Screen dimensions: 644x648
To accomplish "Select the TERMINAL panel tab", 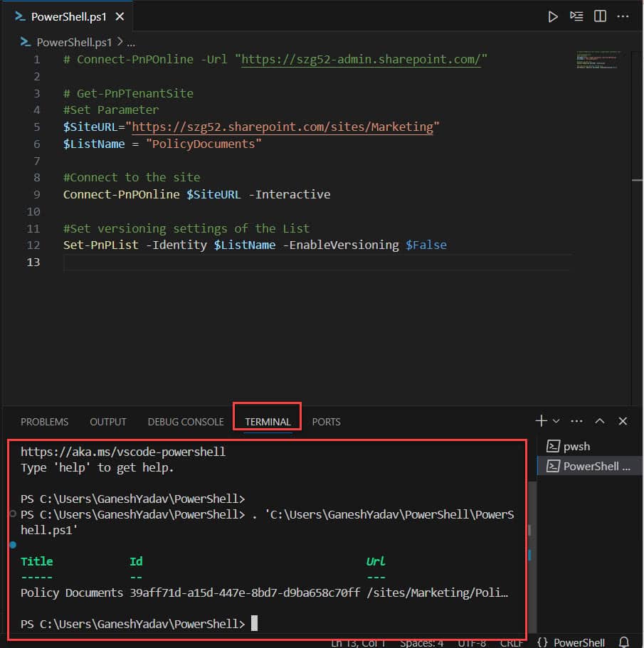I will pyautogui.click(x=268, y=422).
